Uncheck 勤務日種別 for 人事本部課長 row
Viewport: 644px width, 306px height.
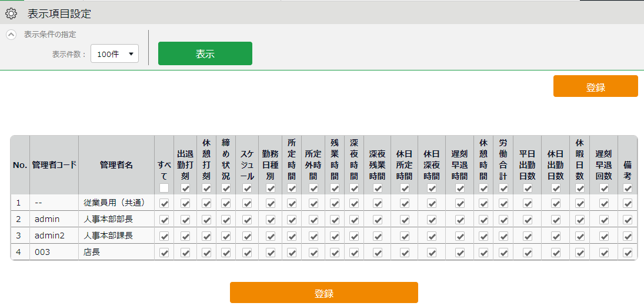click(271, 236)
